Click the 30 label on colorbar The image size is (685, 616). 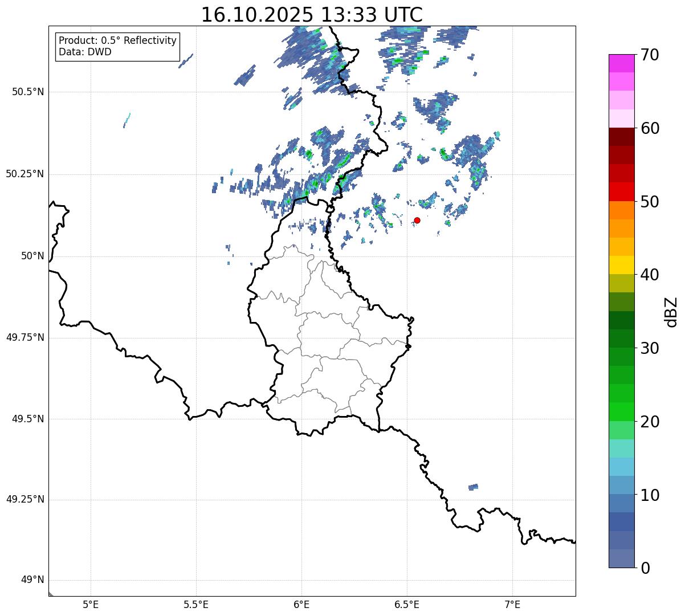click(x=650, y=348)
